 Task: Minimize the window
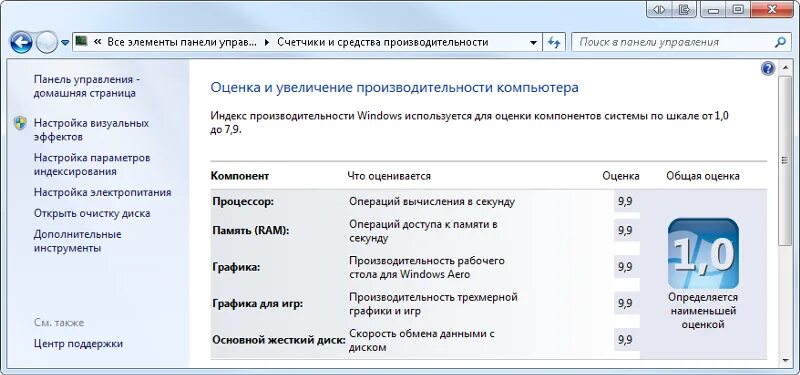click(713, 9)
